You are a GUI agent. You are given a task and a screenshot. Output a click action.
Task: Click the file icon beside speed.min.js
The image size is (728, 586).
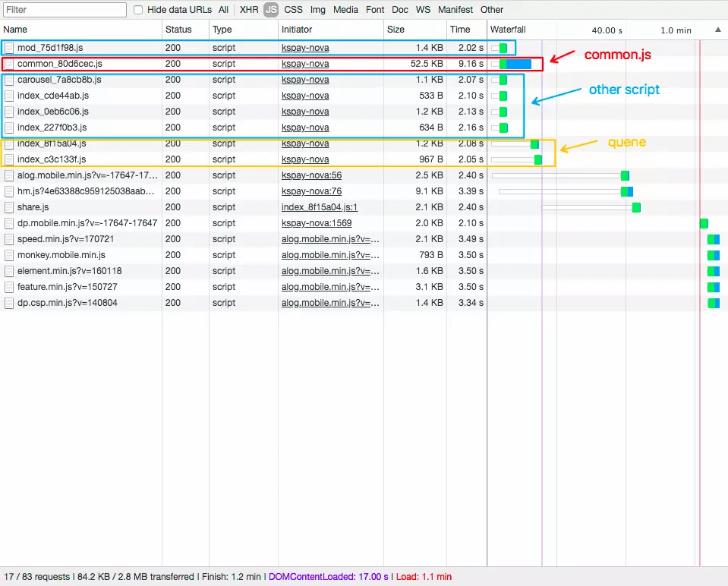click(x=9, y=239)
